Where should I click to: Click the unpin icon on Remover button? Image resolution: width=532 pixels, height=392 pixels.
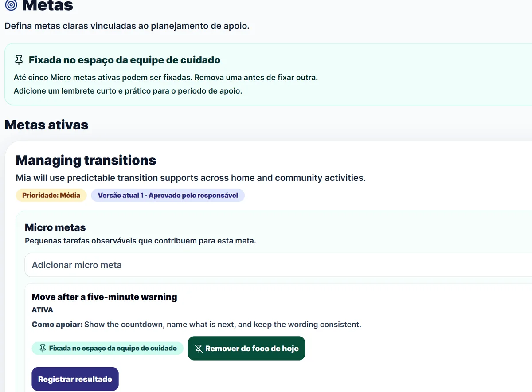click(x=199, y=349)
